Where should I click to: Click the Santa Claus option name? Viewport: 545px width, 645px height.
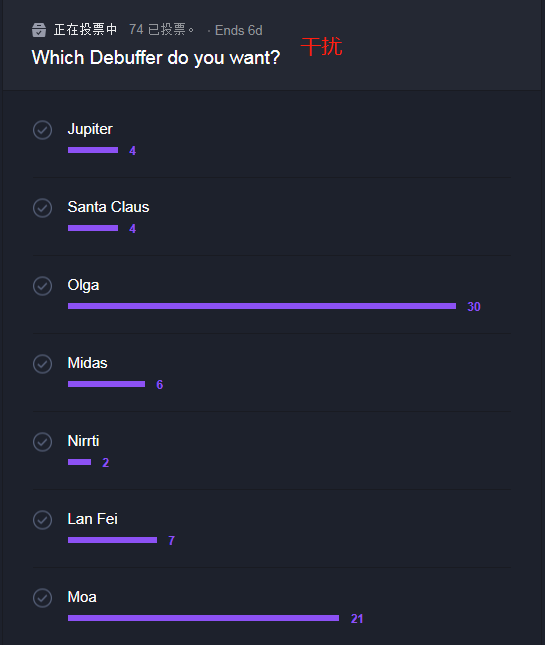[108, 207]
